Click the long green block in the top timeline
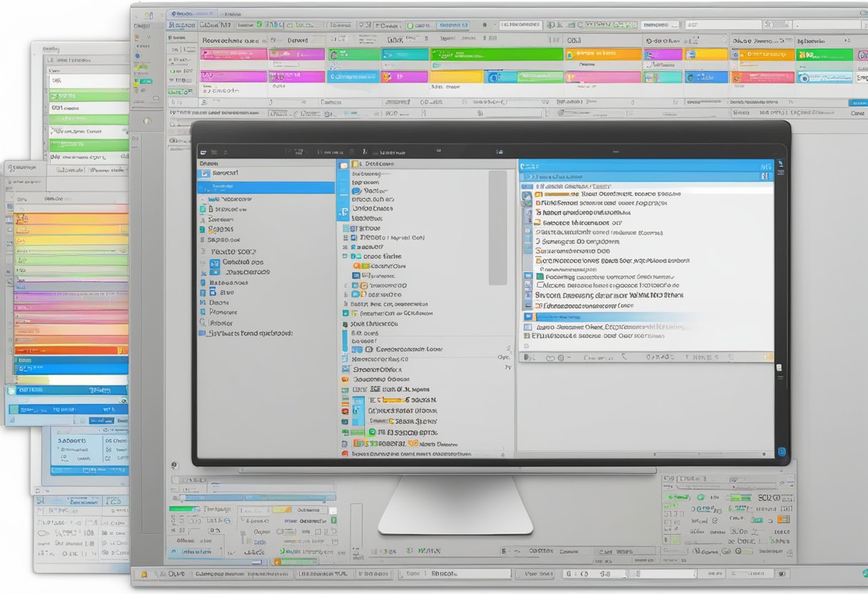The image size is (868, 594). click(x=495, y=54)
